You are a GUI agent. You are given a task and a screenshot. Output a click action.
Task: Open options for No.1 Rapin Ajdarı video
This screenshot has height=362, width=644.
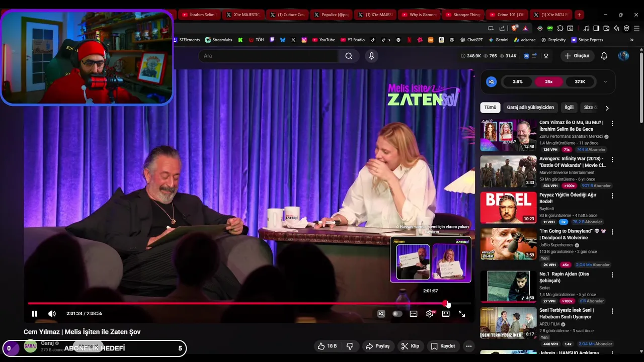point(612,275)
